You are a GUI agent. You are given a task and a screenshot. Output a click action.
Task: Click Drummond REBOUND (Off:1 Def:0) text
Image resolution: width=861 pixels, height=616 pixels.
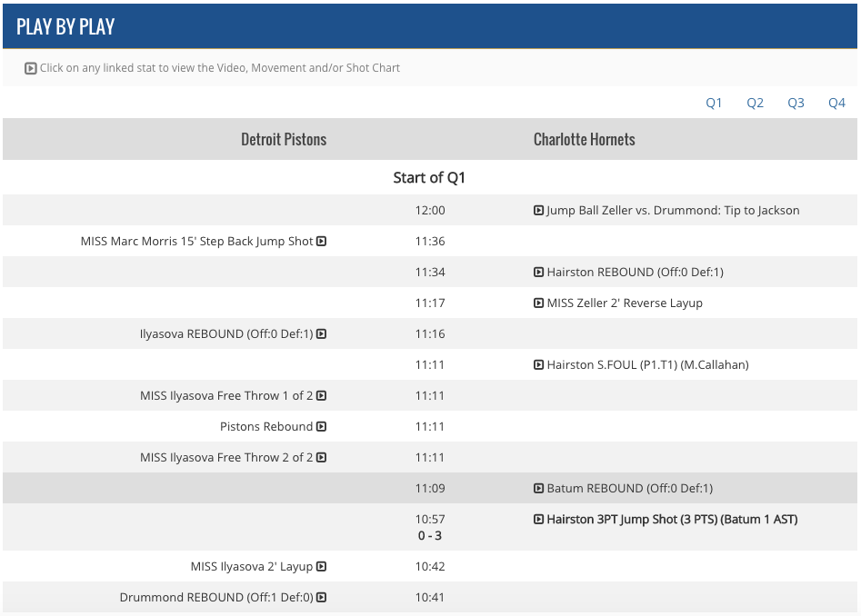[216, 597]
